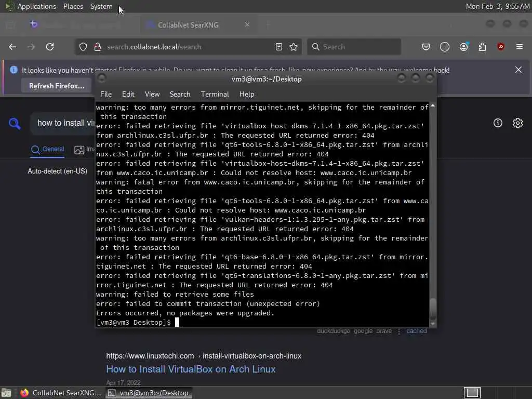Close the CollabNet SearXNG tab
This screenshot has width=532, height=399.
pyautogui.click(x=247, y=24)
